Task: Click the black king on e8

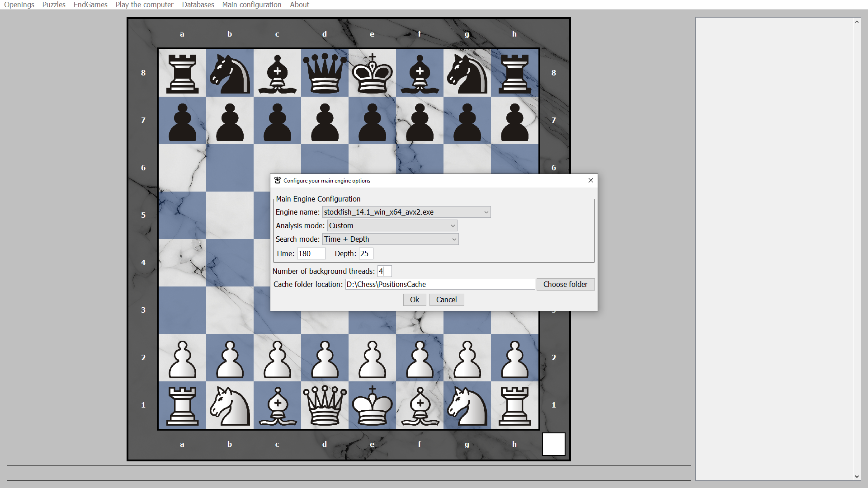Action: (x=372, y=73)
